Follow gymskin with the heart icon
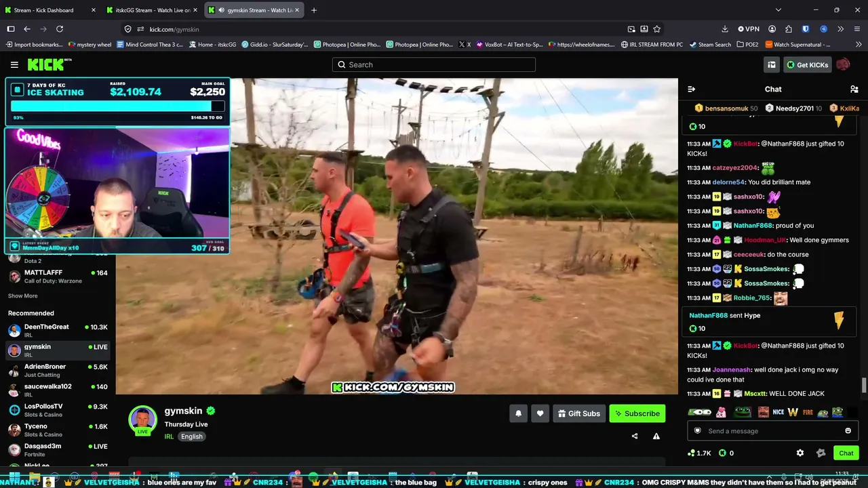The height and width of the screenshot is (488, 868). [540, 413]
